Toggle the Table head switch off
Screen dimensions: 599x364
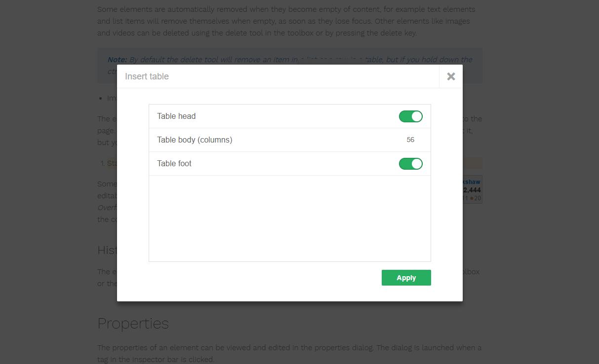pos(410,116)
